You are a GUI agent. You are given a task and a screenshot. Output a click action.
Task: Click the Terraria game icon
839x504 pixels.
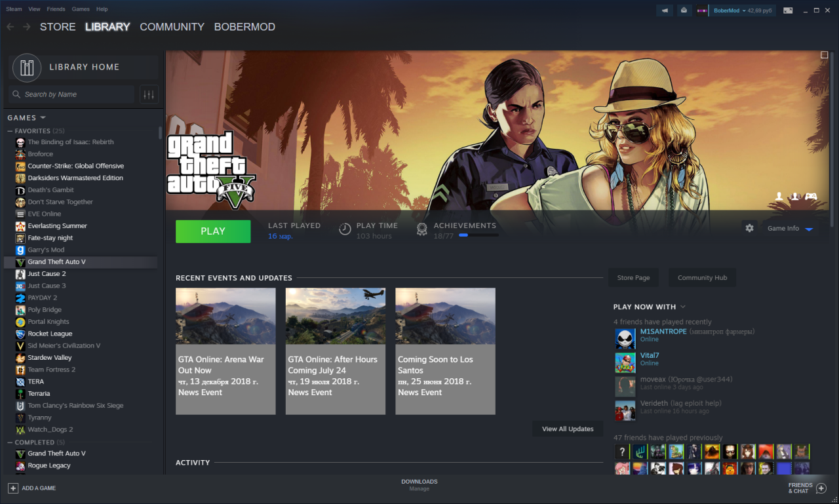pos(21,393)
